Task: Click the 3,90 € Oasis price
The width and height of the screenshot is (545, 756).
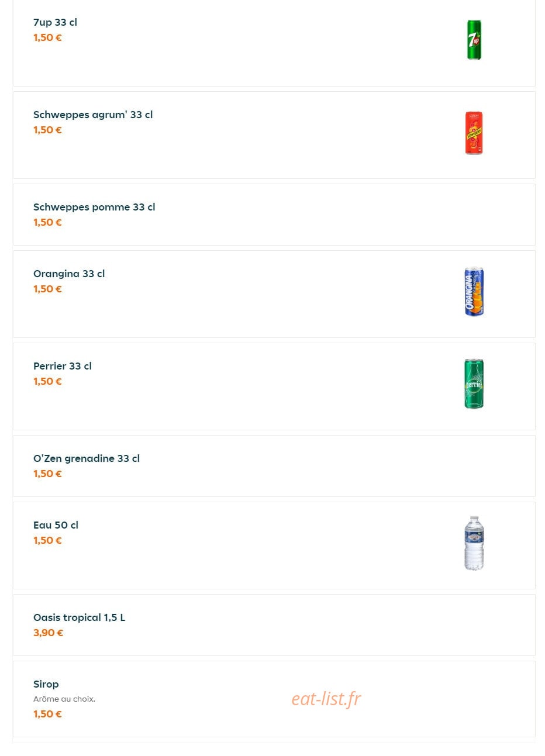Action: point(48,633)
